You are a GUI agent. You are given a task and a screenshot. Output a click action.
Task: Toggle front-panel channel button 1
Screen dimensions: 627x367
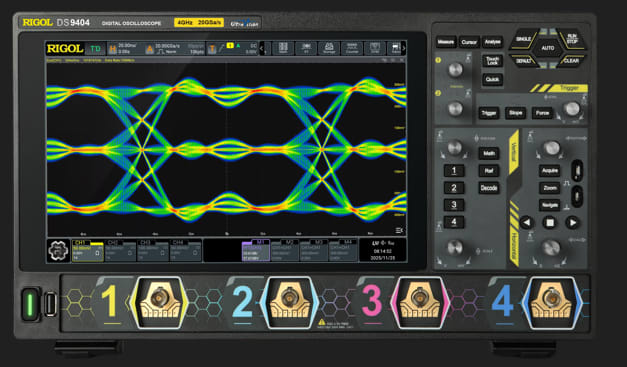click(x=454, y=171)
